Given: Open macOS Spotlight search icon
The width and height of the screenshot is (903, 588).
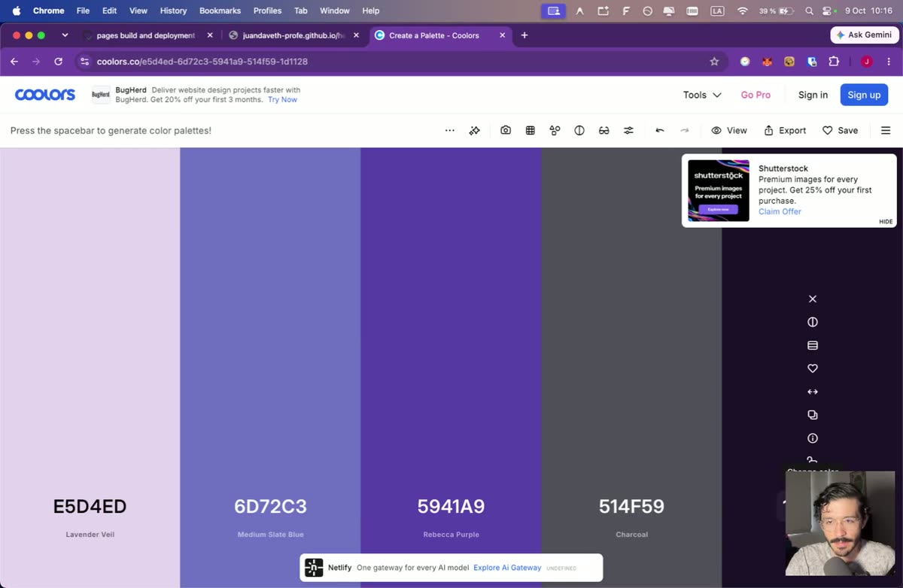Looking at the screenshot, I should (809, 11).
